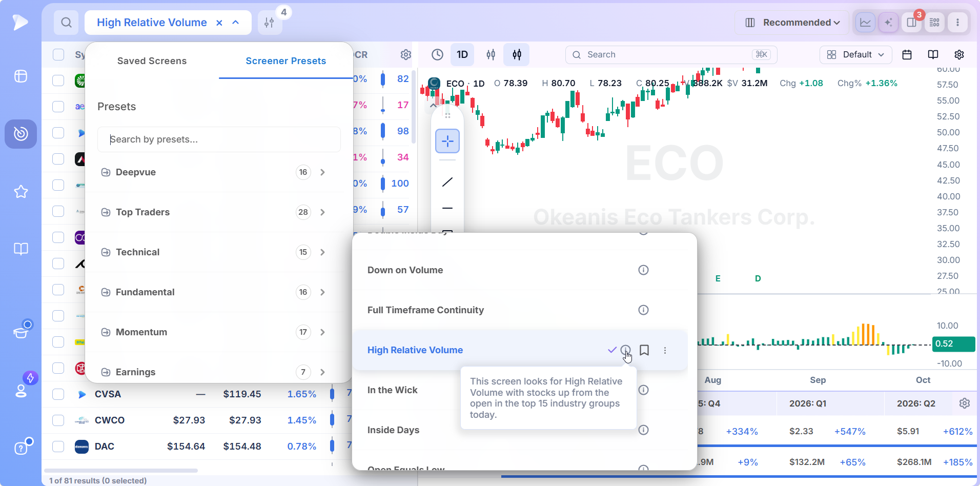980x486 pixels.
Task: Open the chart indicators icon
Action: click(x=491, y=55)
